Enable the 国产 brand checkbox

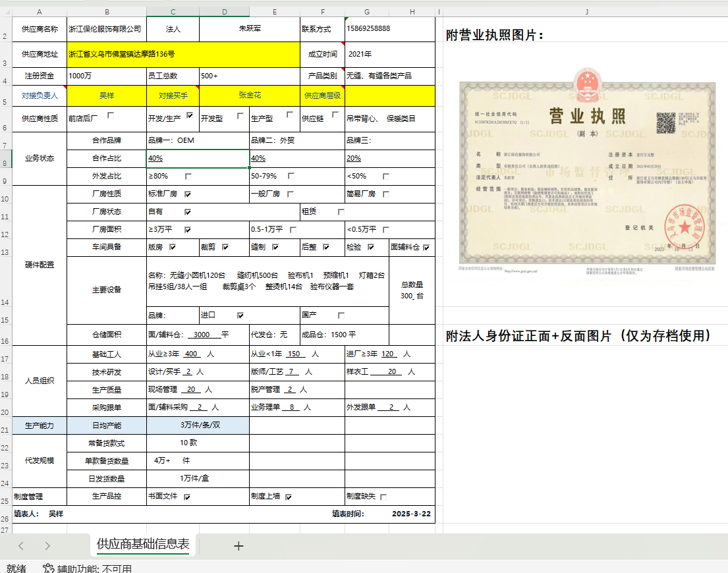(341, 315)
